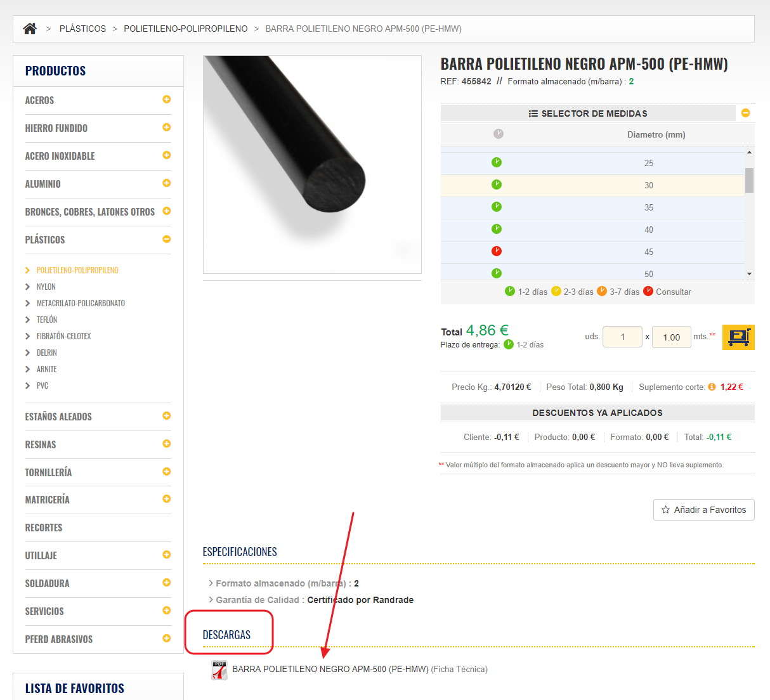Image resolution: width=770 pixels, height=700 pixels.
Task: Select diameter 40 row
Action: (592, 230)
